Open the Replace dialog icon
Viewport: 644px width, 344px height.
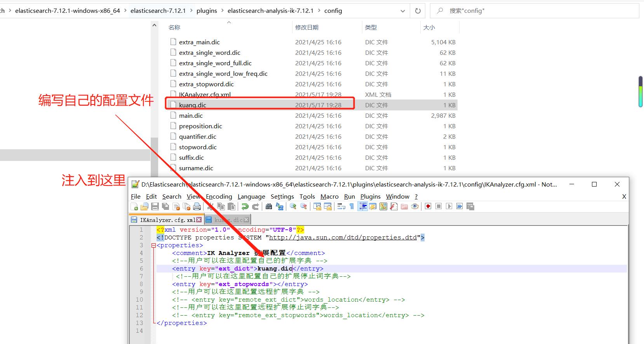[279, 206]
